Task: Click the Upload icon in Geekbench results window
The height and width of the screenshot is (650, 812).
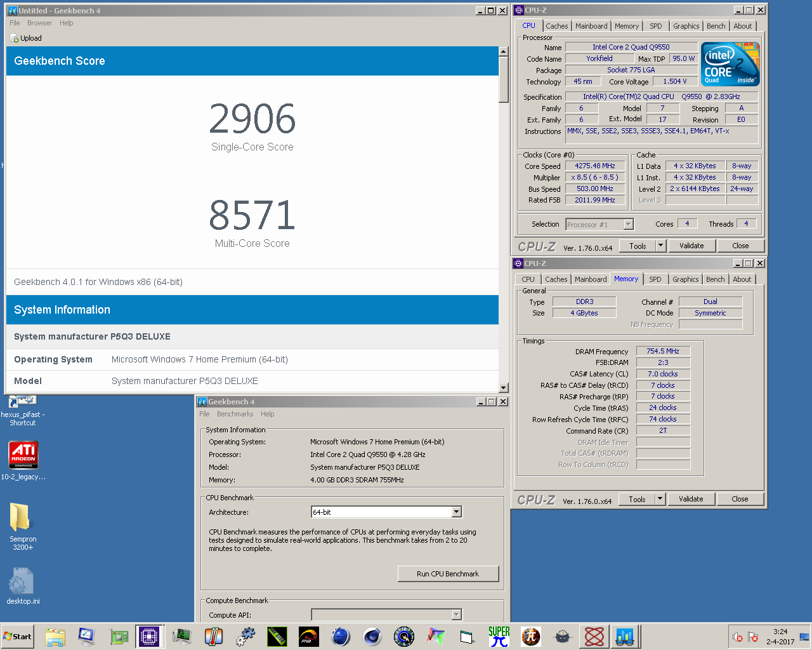Action: click(x=14, y=38)
